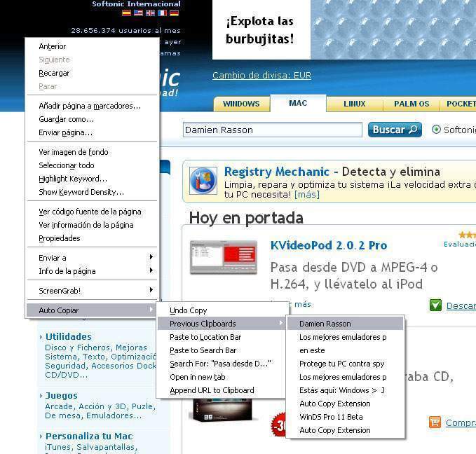Click the green Descargar checkmark icon
This screenshot has width=476, height=454.
point(435,305)
